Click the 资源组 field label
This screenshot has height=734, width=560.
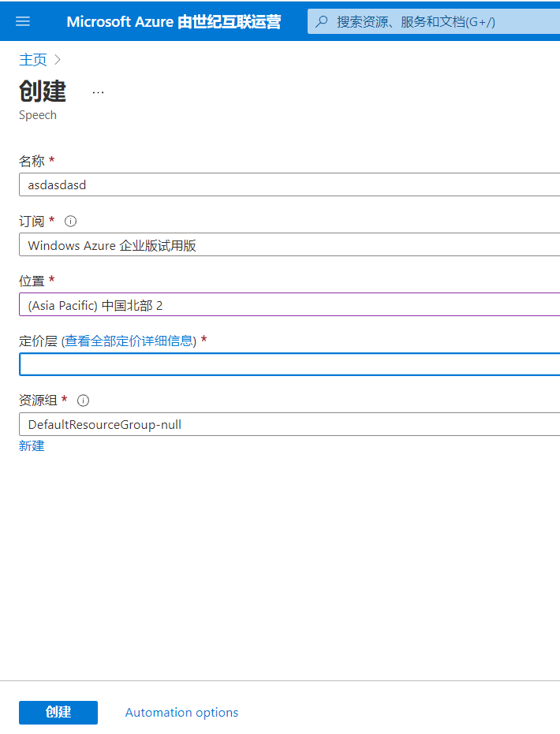click(38, 401)
